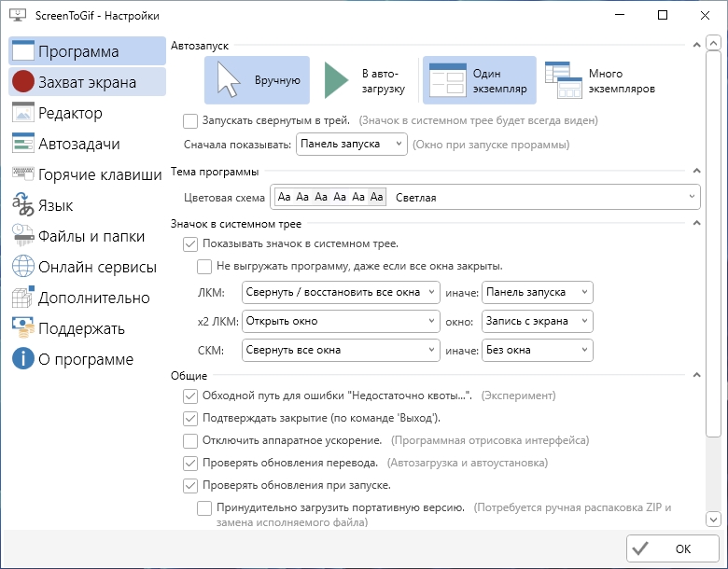Click the Редактор picture icon

pyautogui.click(x=22, y=112)
